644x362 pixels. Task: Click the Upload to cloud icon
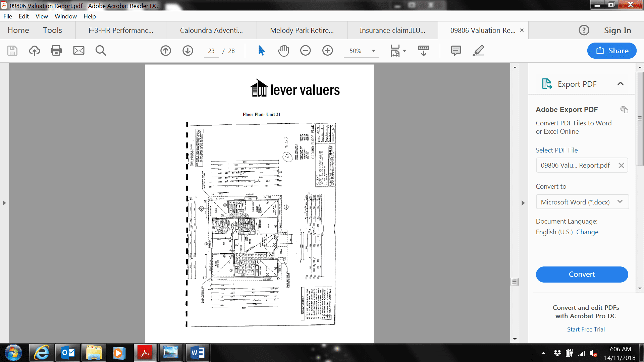34,51
